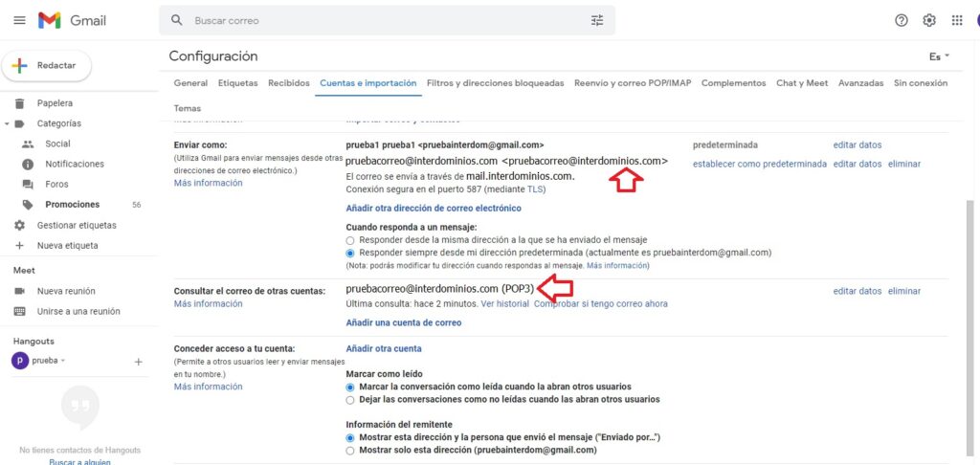980x465 pixels.
Task: Switch to the Avanzadas tab
Action: click(x=860, y=83)
